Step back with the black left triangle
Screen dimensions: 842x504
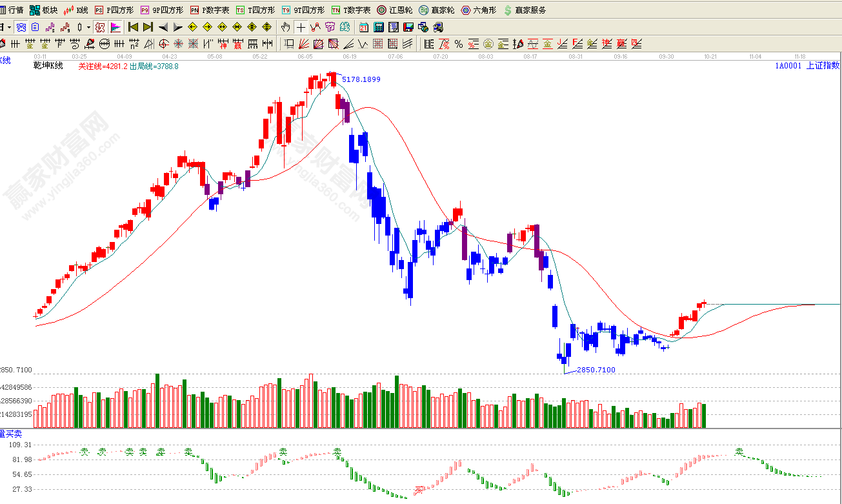(x=163, y=27)
